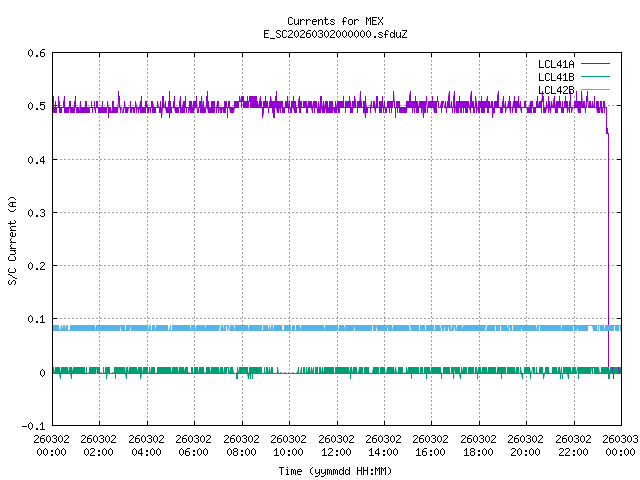Screen dimensions: 640x480
Task: Select the LCL42B legend label
Action: click(x=556, y=90)
